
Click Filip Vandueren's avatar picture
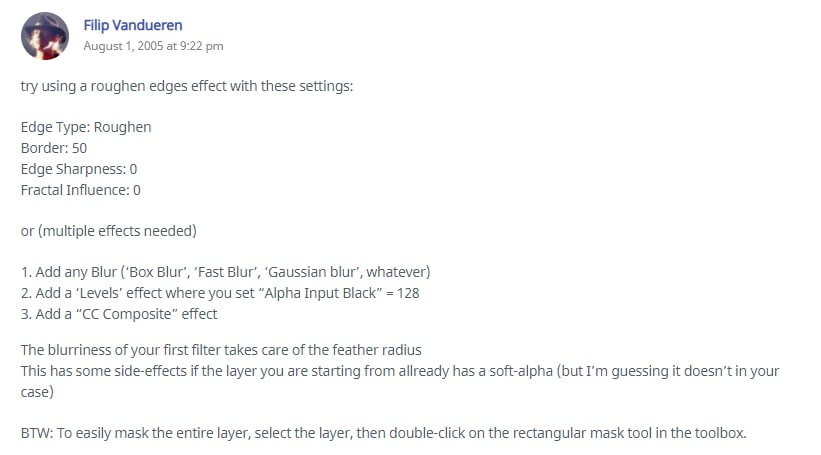(x=46, y=36)
